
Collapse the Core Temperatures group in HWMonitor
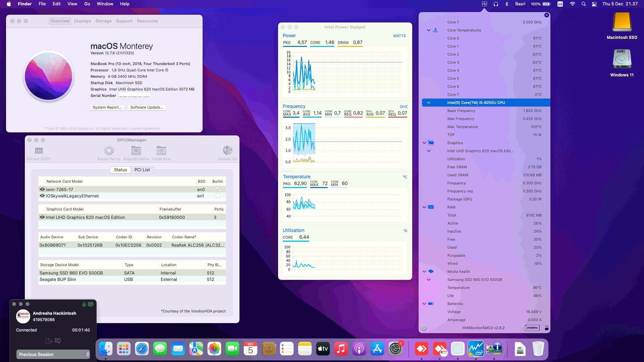pyautogui.click(x=428, y=30)
